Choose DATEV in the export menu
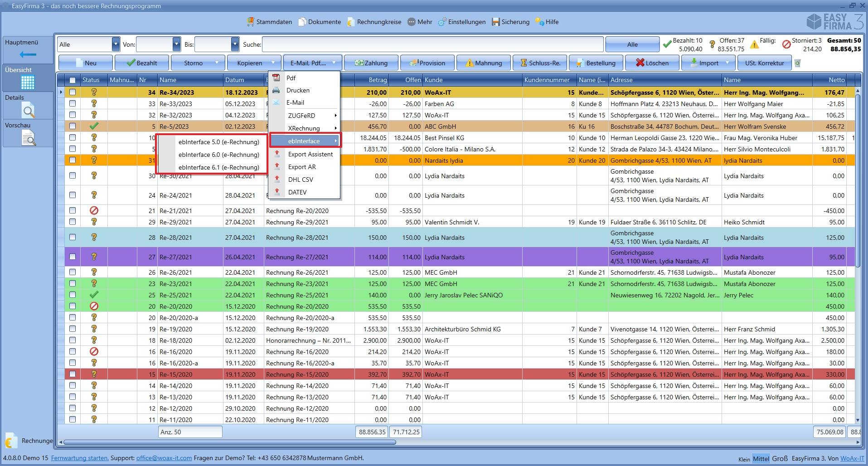 (x=297, y=192)
